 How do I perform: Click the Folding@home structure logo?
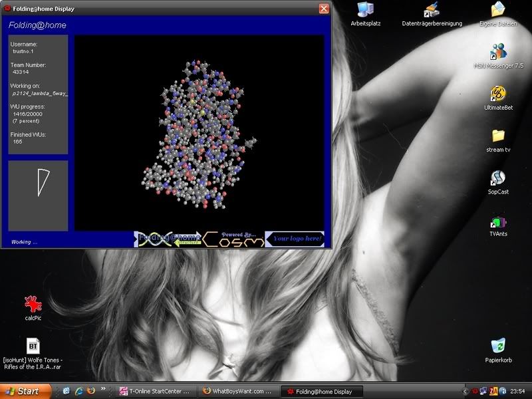(x=168, y=239)
